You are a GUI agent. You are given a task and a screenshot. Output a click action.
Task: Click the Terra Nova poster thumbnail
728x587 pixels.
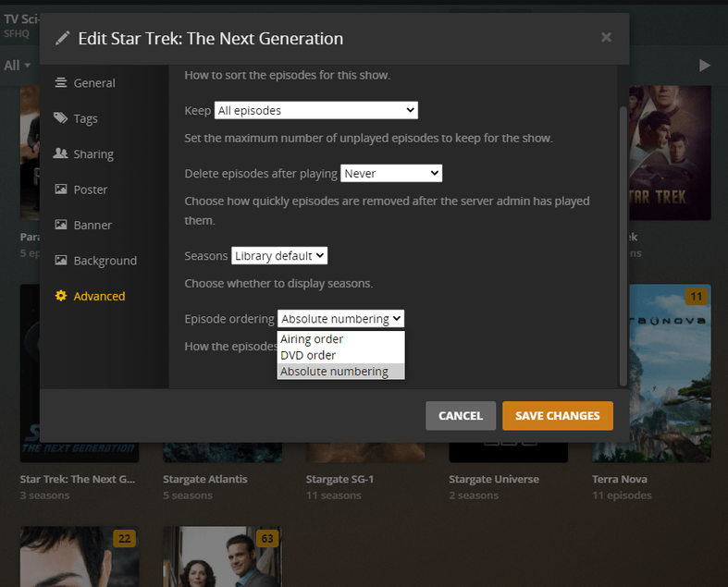click(670, 373)
